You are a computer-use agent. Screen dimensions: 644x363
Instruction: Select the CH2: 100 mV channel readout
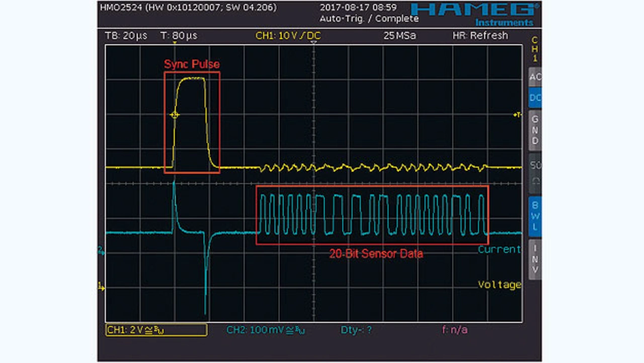click(x=266, y=330)
